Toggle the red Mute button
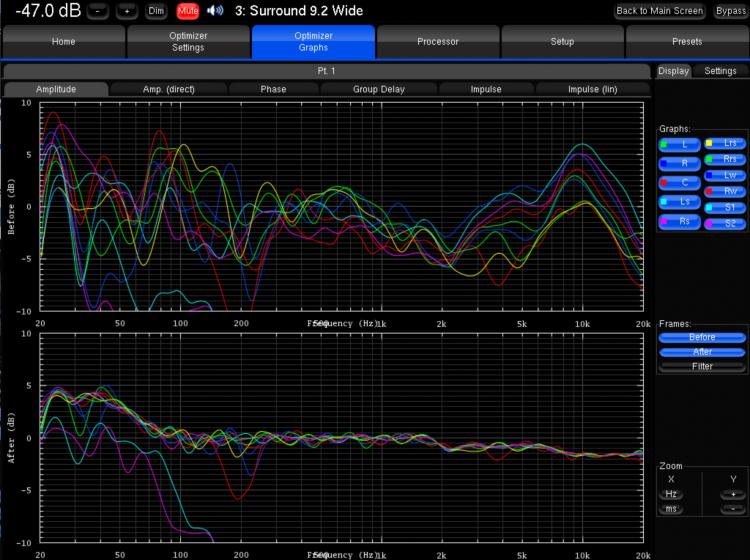 pyautogui.click(x=188, y=11)
